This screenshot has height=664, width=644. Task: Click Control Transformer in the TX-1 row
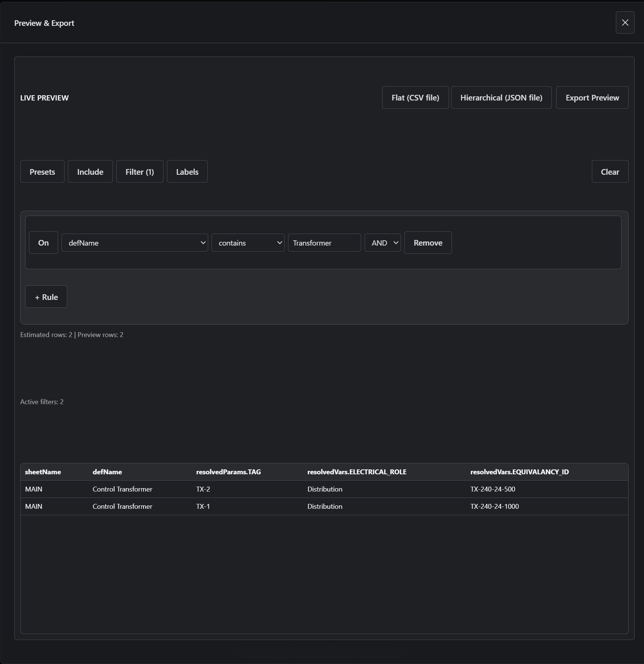(122, 507)
